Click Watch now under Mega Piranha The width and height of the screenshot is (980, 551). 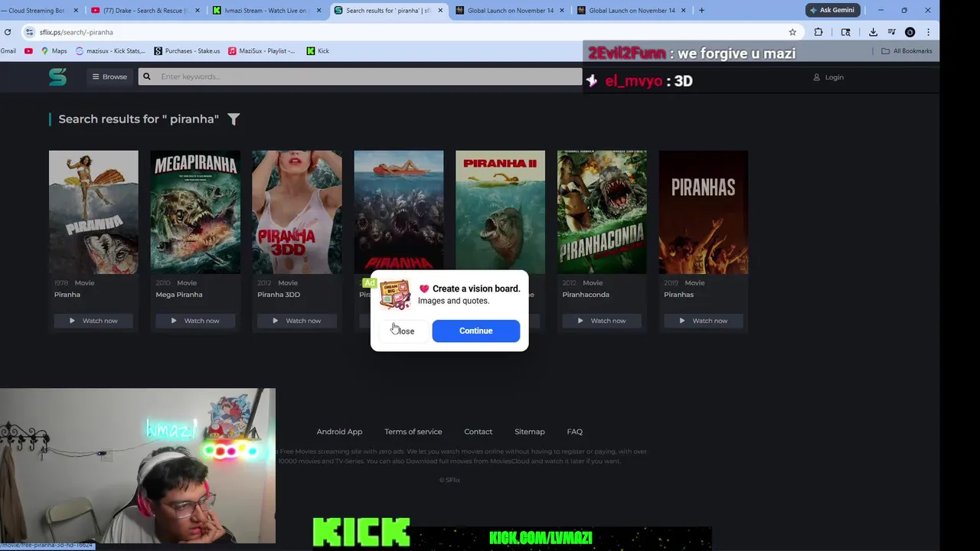[195, 321]
